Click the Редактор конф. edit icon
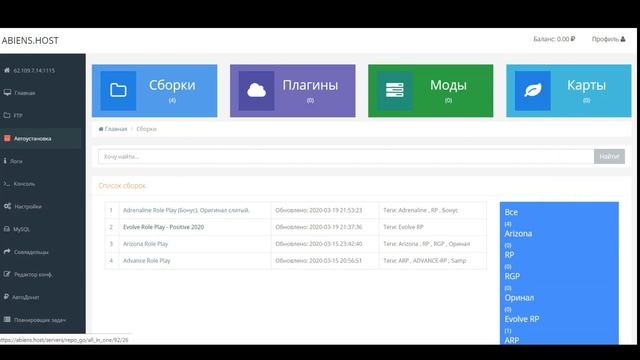The height and width of the screenshot is (360, 640). [7, 274]
